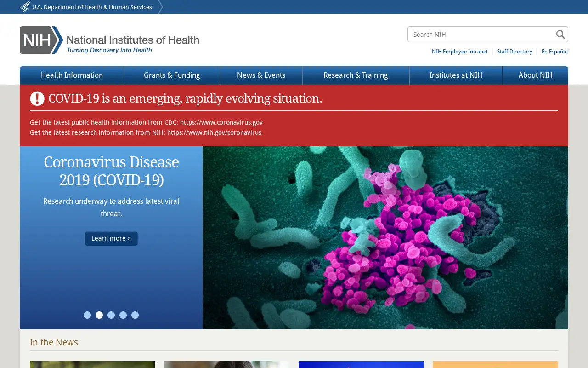Click the red alert exclamation icon
Viewport: 588px width, 368px height.
[x=37, y=98]
